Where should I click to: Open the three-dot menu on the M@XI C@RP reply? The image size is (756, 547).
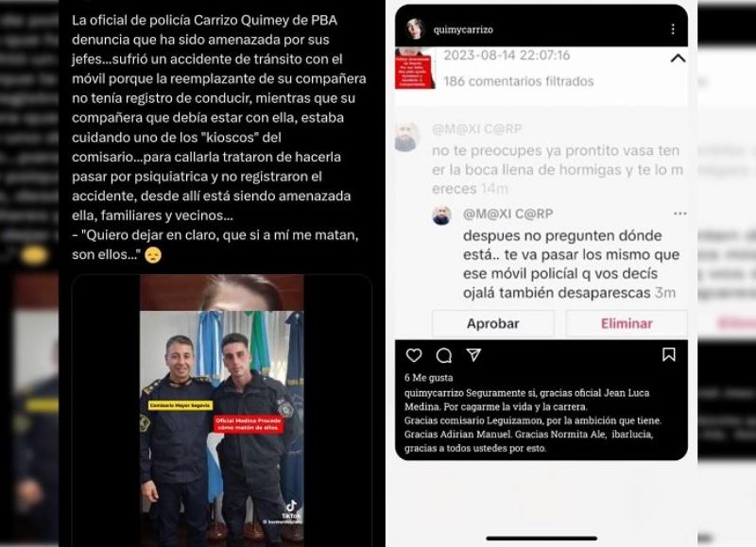point(679,214)
